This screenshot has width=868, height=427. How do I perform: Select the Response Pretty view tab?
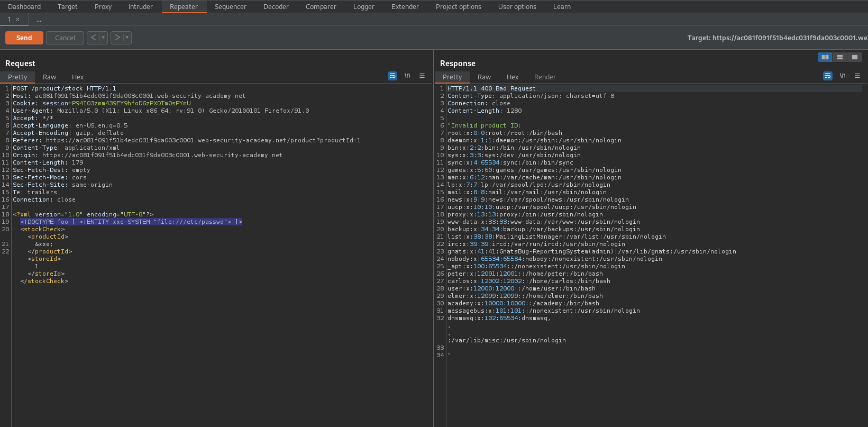(x=452, y=77)
